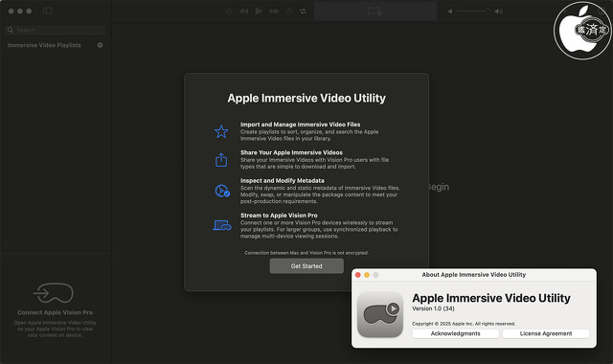This screenshot has width=613, height=364.
Task: Click the fast-forward button in the toolbar
Action: tap(275, 11)
